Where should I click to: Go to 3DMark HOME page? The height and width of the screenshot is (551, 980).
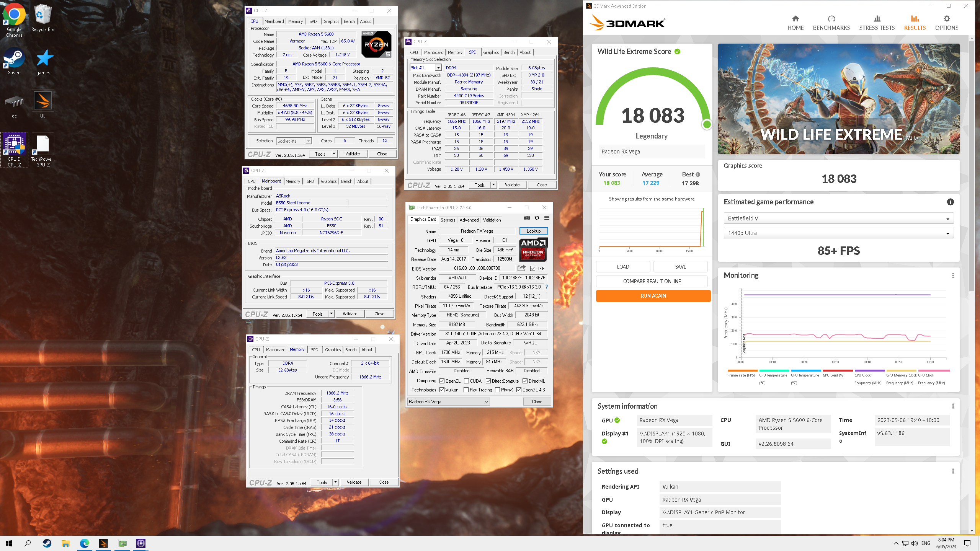tap(795, 23)
